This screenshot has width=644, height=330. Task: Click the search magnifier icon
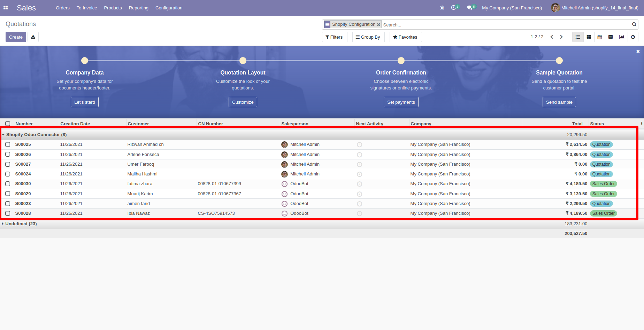pos(634,24)
